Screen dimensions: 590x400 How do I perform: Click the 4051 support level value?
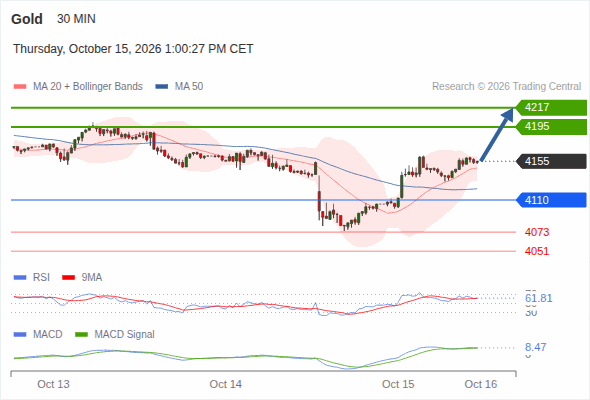point(537,251)
